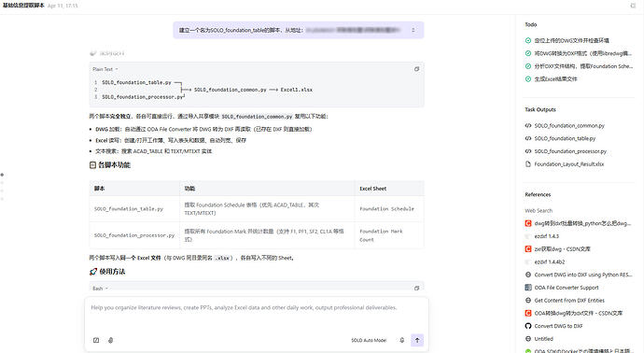This screenshot has height=353, width=644.
Task: Click the code icon of SOLO_foundation_processor.py
Action: coord(528,151)
